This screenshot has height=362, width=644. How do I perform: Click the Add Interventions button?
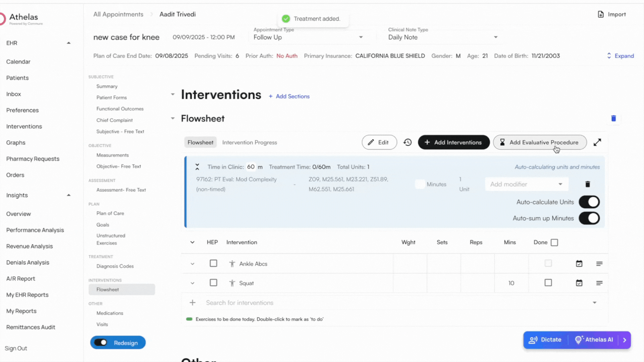pyautogui.click(x=453, y=142)
